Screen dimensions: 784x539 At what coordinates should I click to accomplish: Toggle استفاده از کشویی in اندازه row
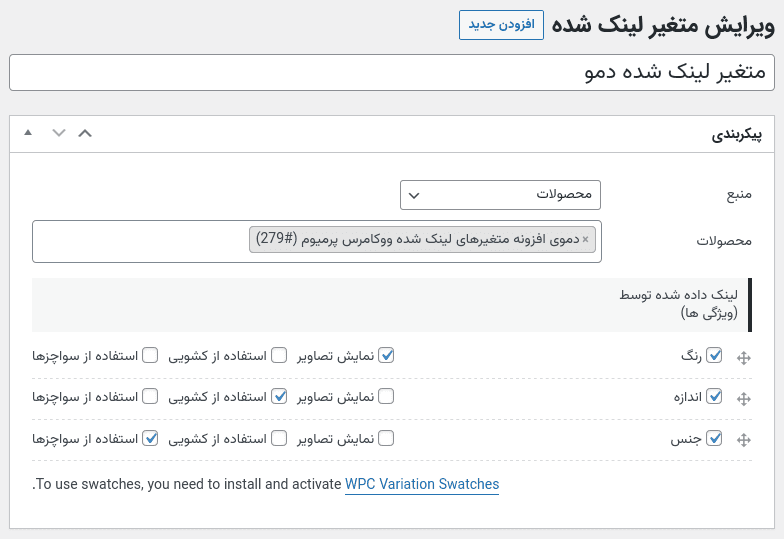click(279, 396)
